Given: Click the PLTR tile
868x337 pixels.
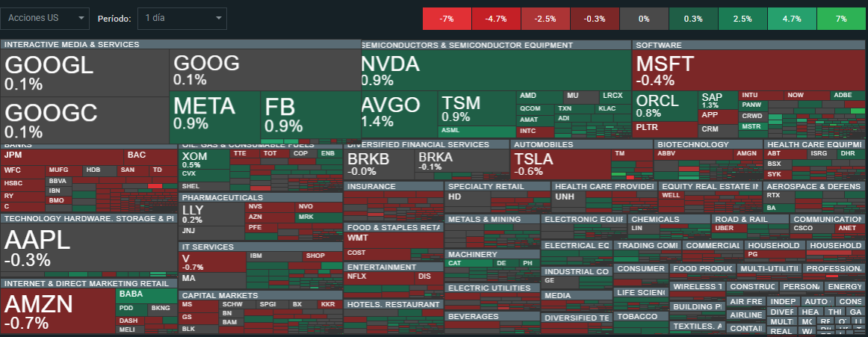Looking at the screenshot, I should 665,130.
